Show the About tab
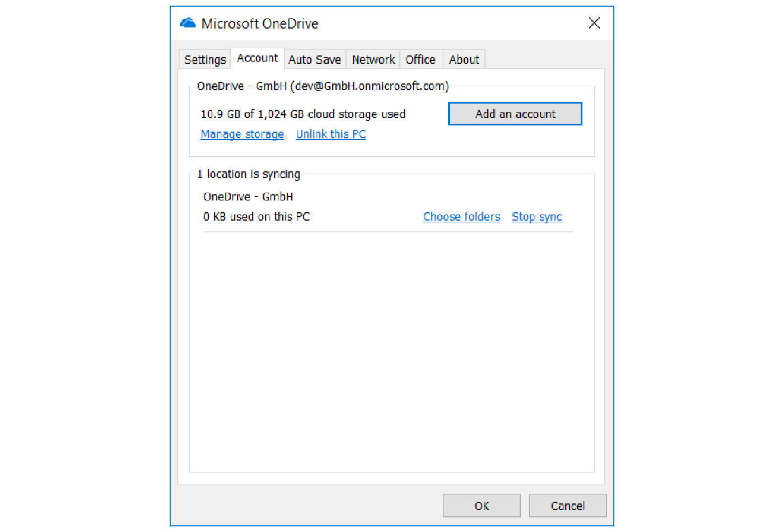This screenshot has height=532, width=784. (x=464, y=59)
